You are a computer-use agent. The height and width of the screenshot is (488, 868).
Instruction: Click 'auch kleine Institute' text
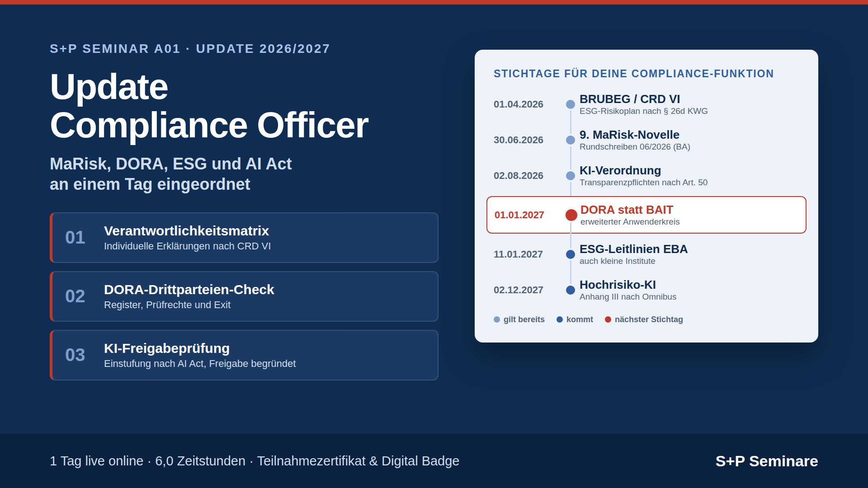click(x=618, y=261)
